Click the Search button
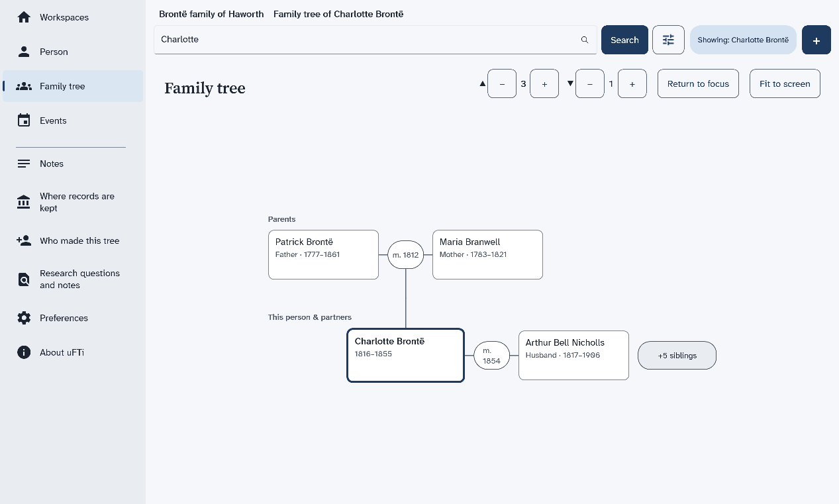This screenshot has height=504, width=839. click(x=624, y=40)
